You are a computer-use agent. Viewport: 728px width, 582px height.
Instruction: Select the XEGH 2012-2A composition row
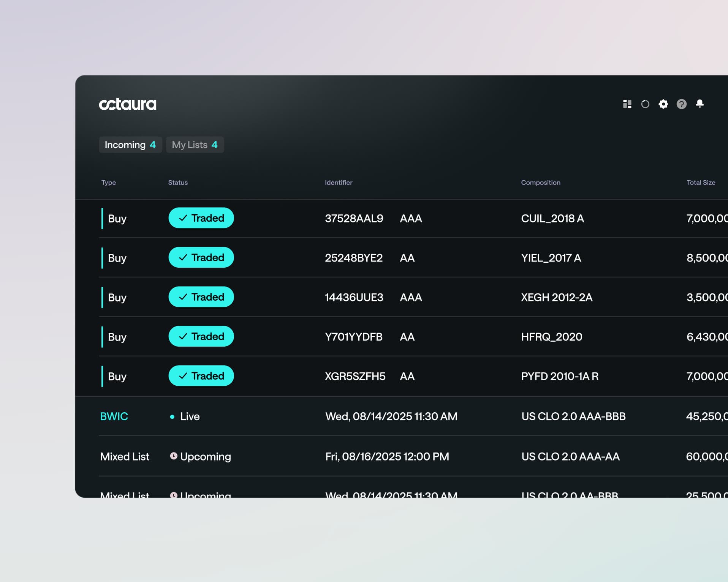pyautogui.click(x=556, y=297)
